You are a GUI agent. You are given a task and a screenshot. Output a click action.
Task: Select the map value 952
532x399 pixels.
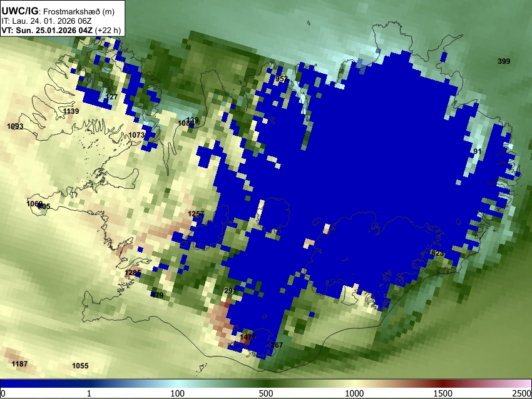pyautogui.click(x=281, y=79)
